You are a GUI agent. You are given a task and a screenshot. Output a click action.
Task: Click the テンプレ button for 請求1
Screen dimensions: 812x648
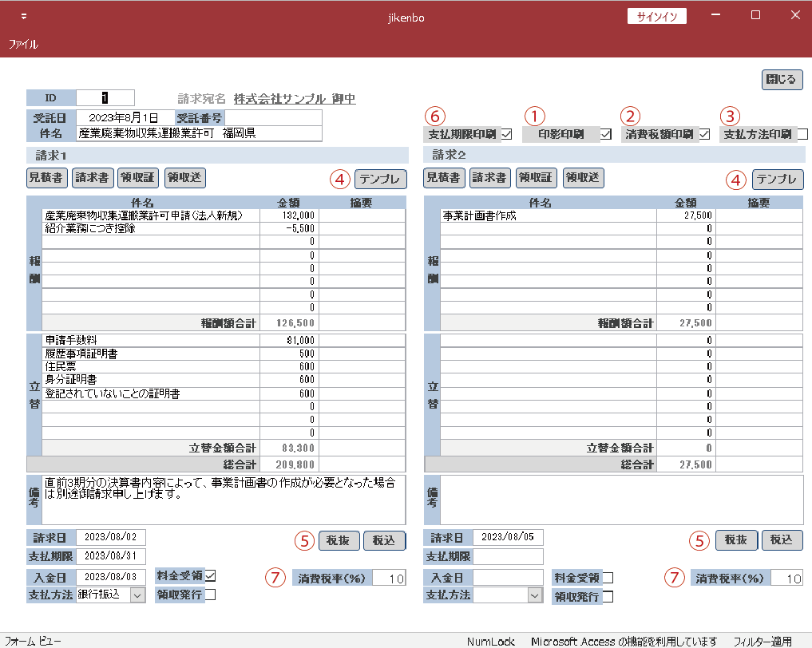click(381, 179)
